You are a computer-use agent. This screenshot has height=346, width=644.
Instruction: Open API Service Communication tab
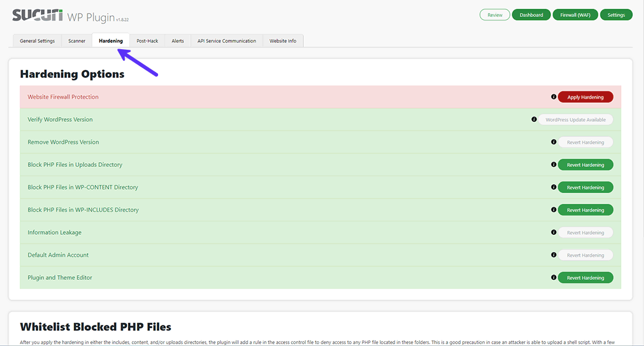point(227,41)
